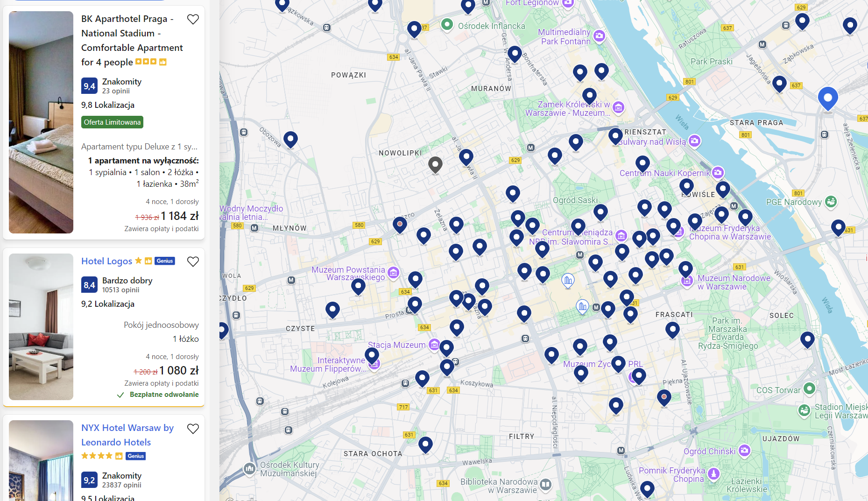Open the Stacja Muzeum map icon
The width and height of the screenshot is (868, 501).
pyautogui.click(x=434, y=345)
